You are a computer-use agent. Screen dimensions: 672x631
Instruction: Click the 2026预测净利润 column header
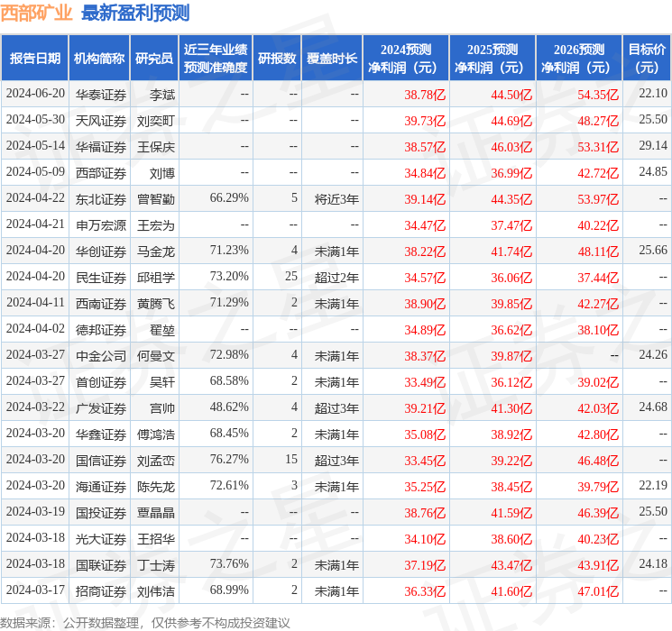pyautogui.click(x=579, y=59)
